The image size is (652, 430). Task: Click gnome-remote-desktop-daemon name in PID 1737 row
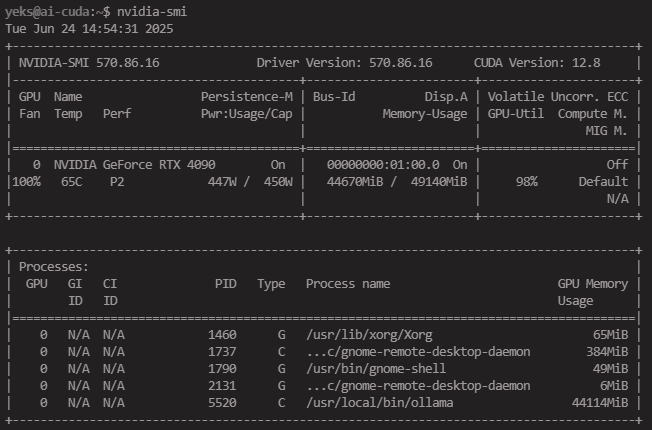pyautogui.click(x=418, y=352)
